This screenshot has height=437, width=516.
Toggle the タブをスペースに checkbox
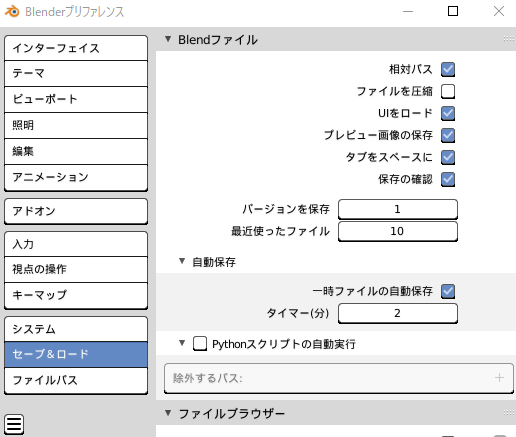click(x=448, y=157)
